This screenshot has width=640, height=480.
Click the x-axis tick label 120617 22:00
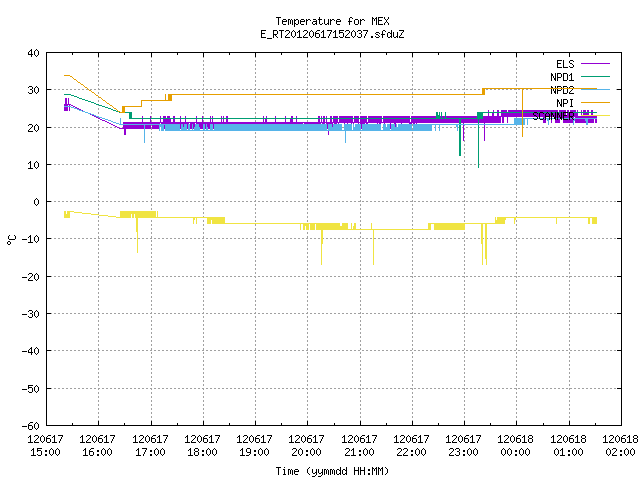pyautogui.click(x=412, y=446)
